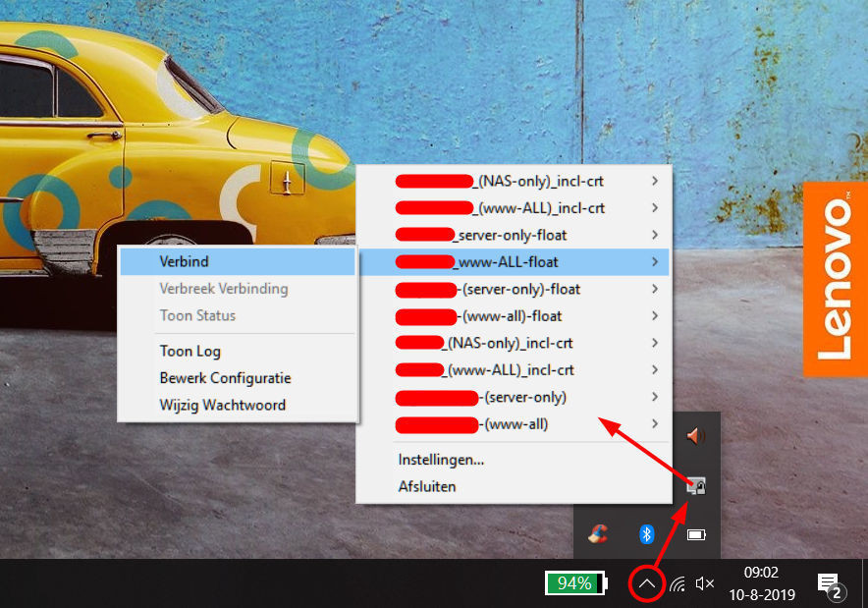Expand submenu arrow of -(server-only) row
868x608 pixels.
[655, 397]
